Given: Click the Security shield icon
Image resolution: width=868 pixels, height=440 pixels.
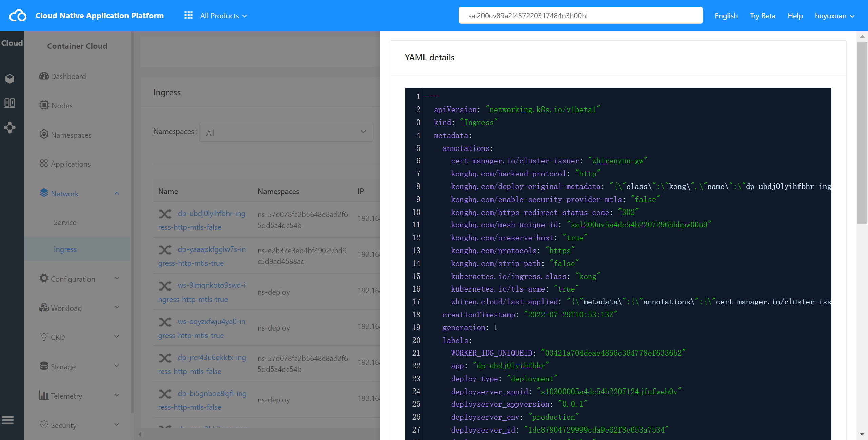Looking at the screenshot, I should point(44,424).
